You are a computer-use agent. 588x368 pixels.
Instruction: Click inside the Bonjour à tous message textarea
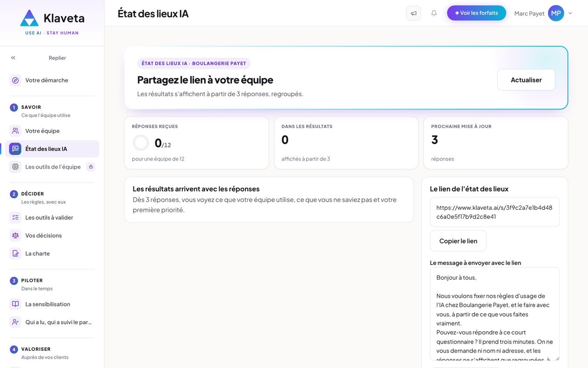(495, 314)
